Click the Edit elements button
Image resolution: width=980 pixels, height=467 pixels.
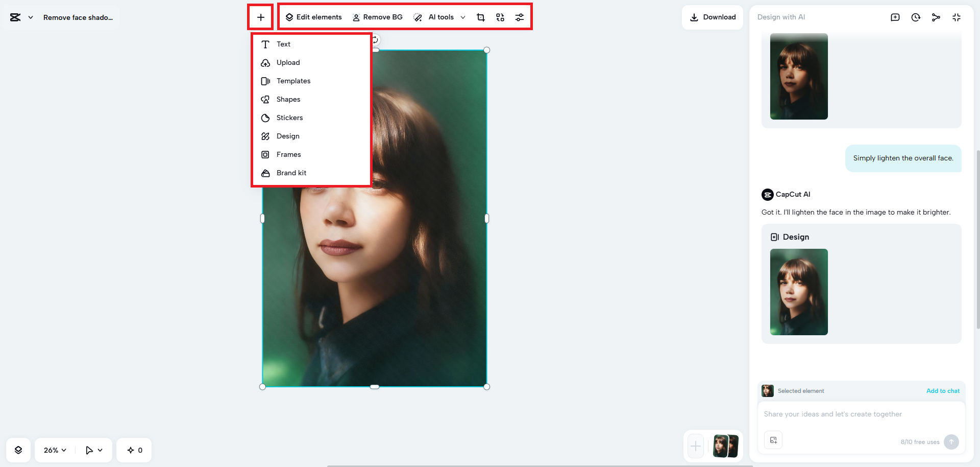pos(313,17)
